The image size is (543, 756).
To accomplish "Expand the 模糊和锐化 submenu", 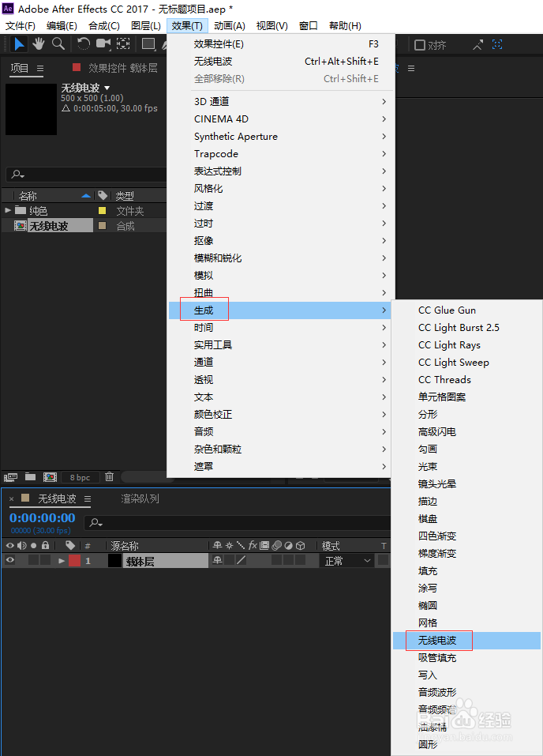I will click(x=281, y=258).
